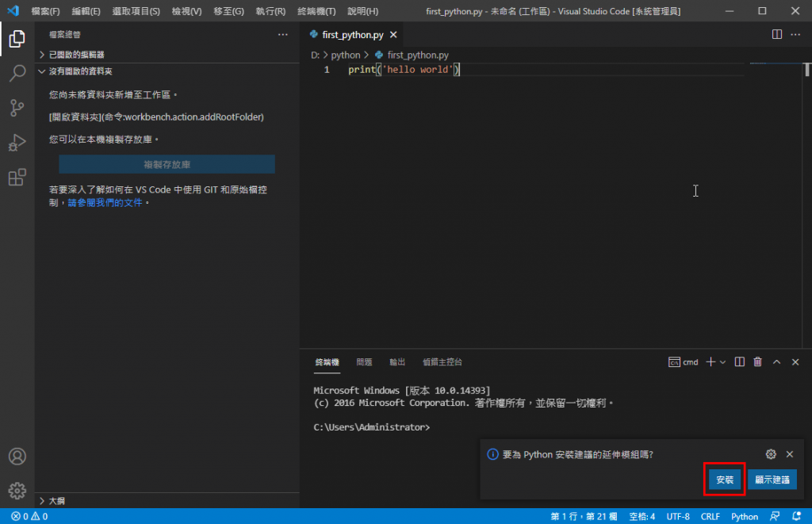Click CRLF end-of-line status entry
This screenshot has width=812, height=524.
click(x=710, y=516)
